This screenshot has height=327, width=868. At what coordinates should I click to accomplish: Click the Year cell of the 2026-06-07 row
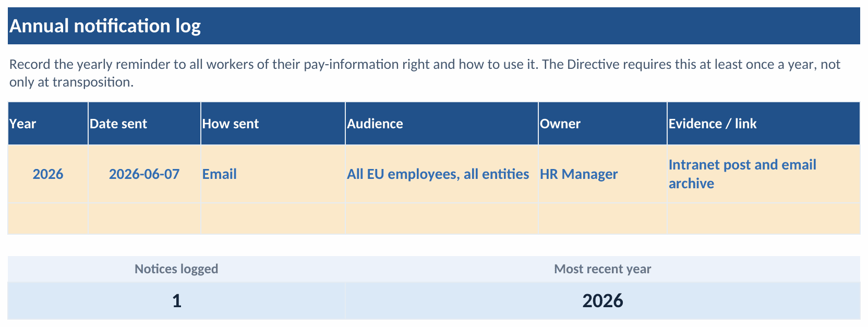pyautogui.click(x=48, y=174)
